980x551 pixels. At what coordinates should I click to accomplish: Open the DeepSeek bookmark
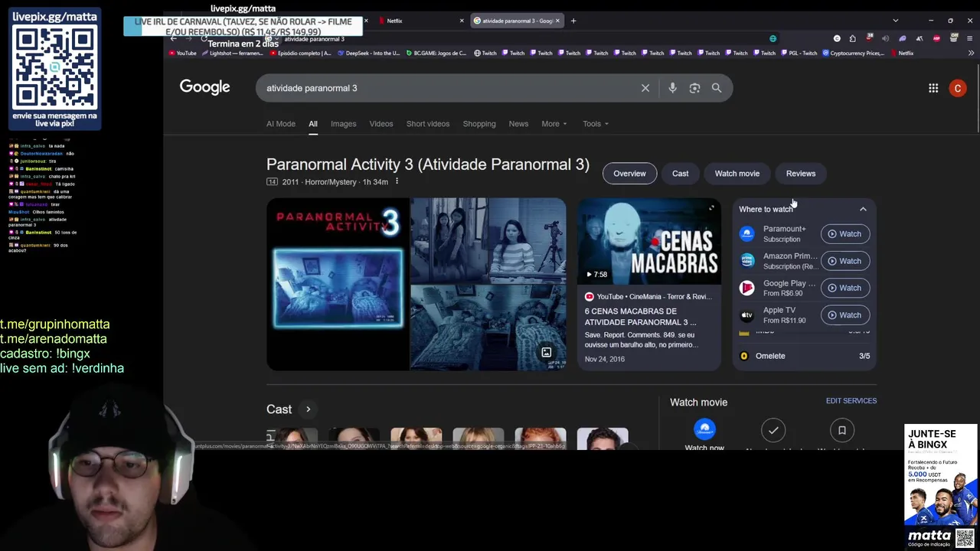[368, 54]
